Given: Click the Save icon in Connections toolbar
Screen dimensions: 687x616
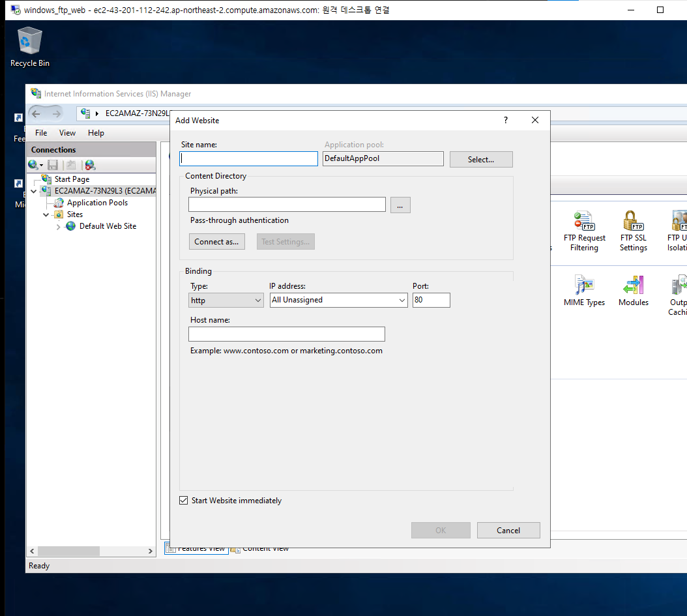Looking at the screenshot, I should pyautogui.click(x=53, y=165).
